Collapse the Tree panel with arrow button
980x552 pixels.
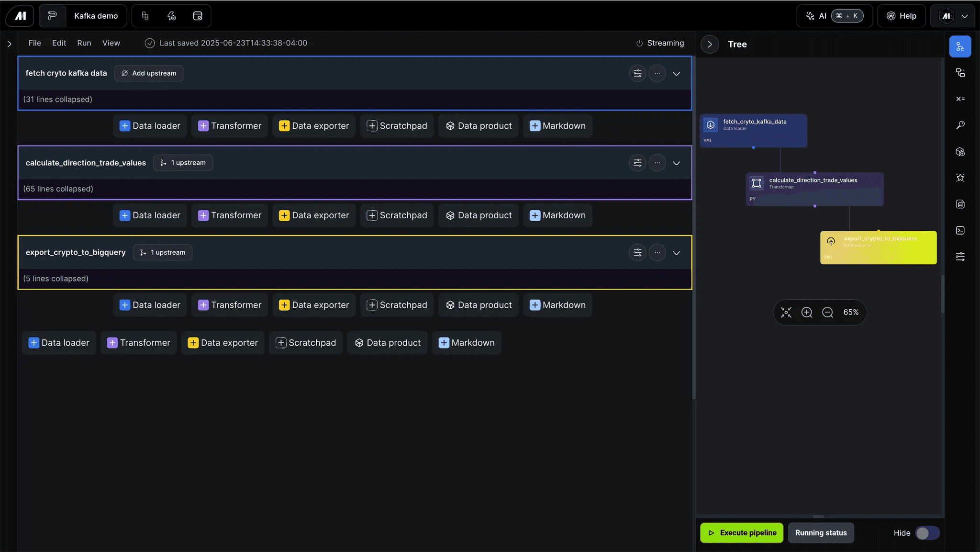[x=710, y=44]
